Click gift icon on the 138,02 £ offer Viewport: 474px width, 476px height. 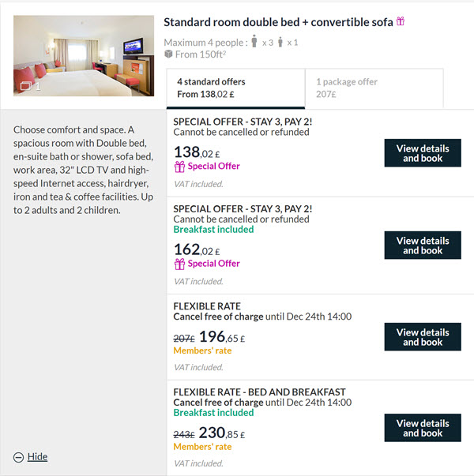coord(179,167)
